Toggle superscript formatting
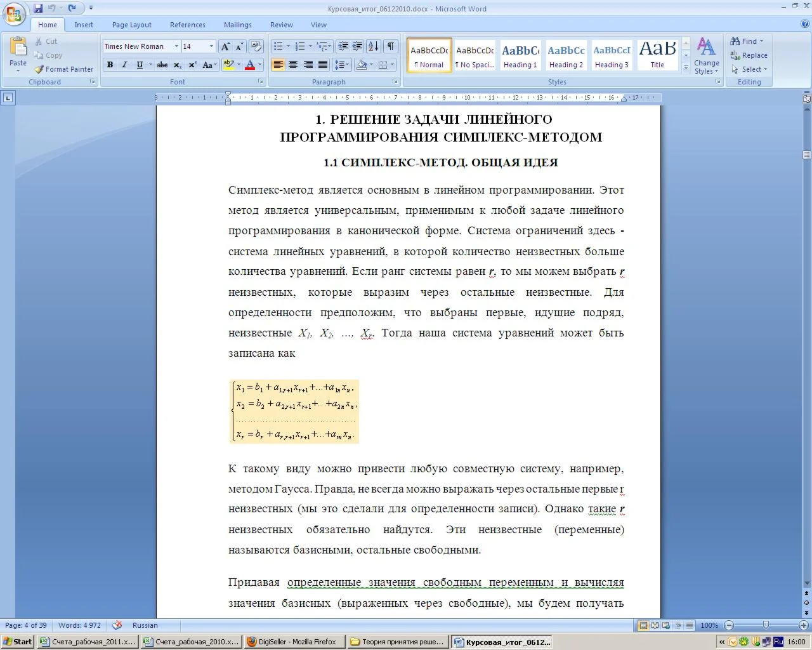 pyautogui.click(x=192, y=65)
